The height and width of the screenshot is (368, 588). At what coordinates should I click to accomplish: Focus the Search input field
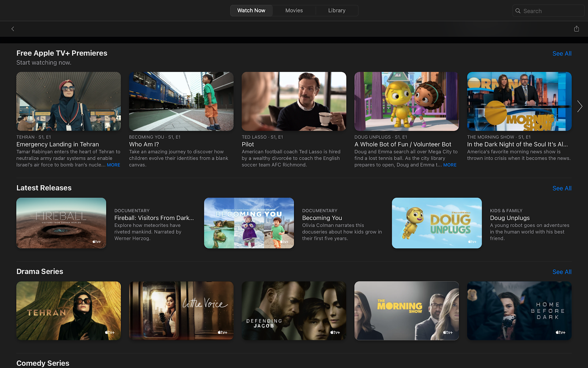548,11
